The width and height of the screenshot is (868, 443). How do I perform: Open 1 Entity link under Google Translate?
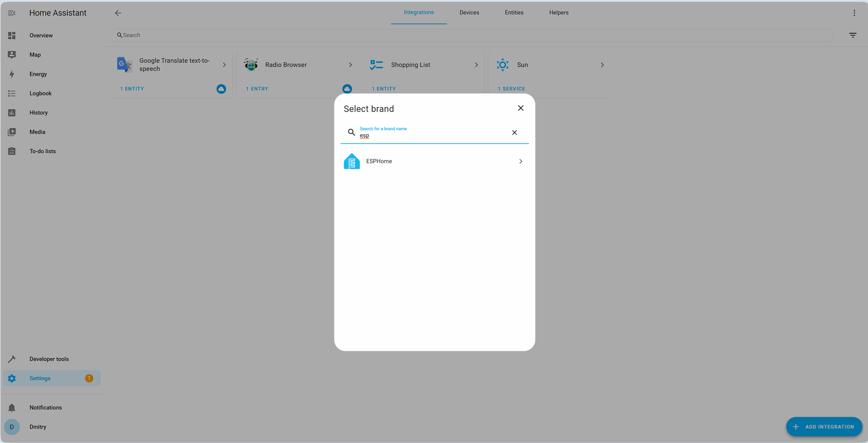[132, 89]
